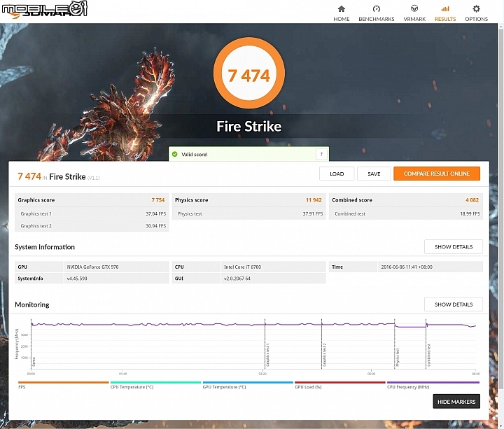The image size is (504, 429).
Task: Click the NVIDIA GeForce GTX 970 value
Action: 92,267
